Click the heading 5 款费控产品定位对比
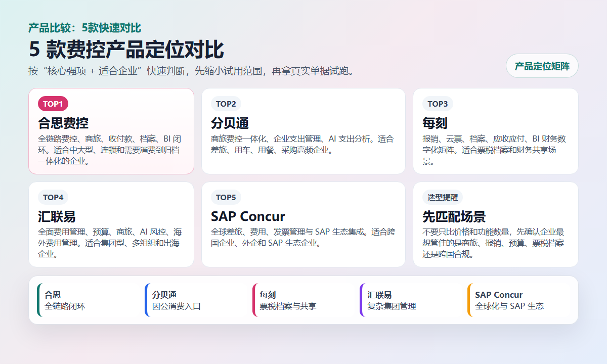Image resolution: width=607 pixels, height=364 pixels. pos(126,50)
